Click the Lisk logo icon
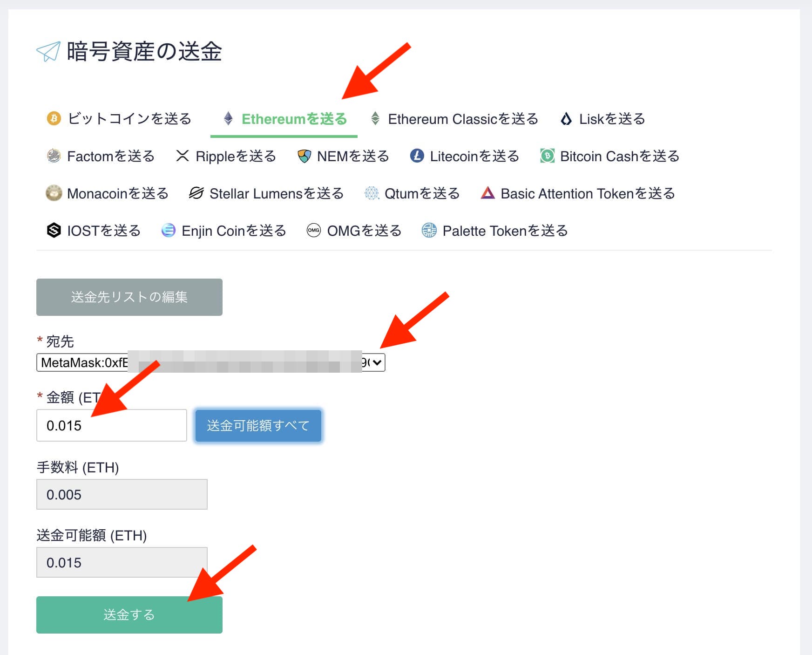 point(566,119)
